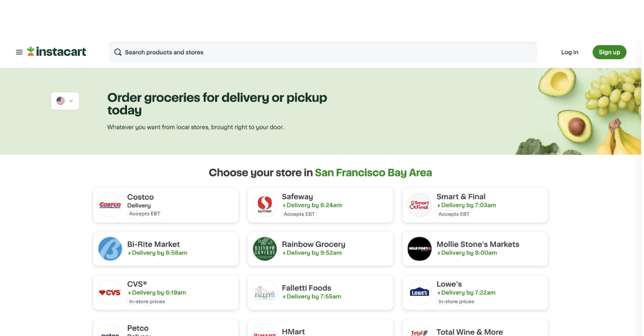Open Bi-Rite Market store
The height and width of the screenshot is (336, 644).
click(x=166, y=249)
